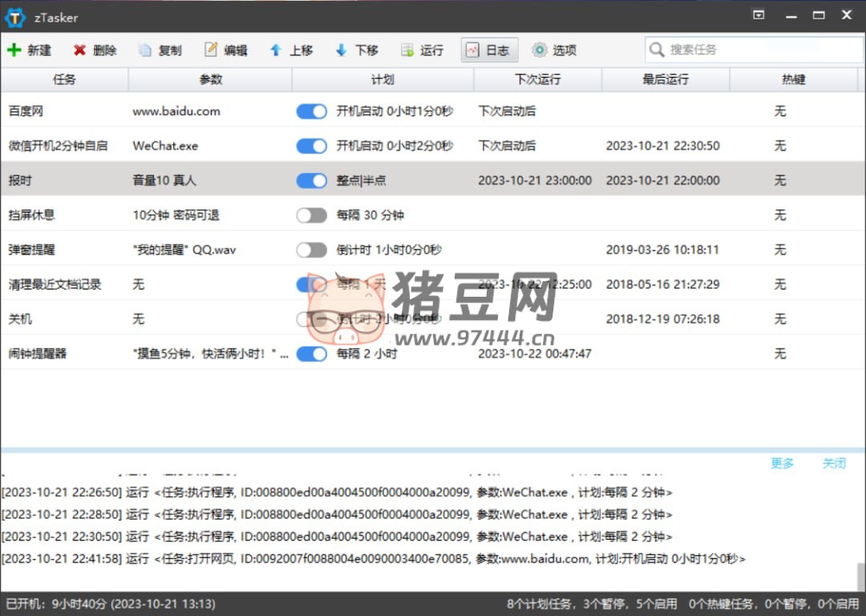Click last run 2018-05-16 21:27:29 cell
The height and width of the screenshot is (616, 866).
[x=663, y=285]
